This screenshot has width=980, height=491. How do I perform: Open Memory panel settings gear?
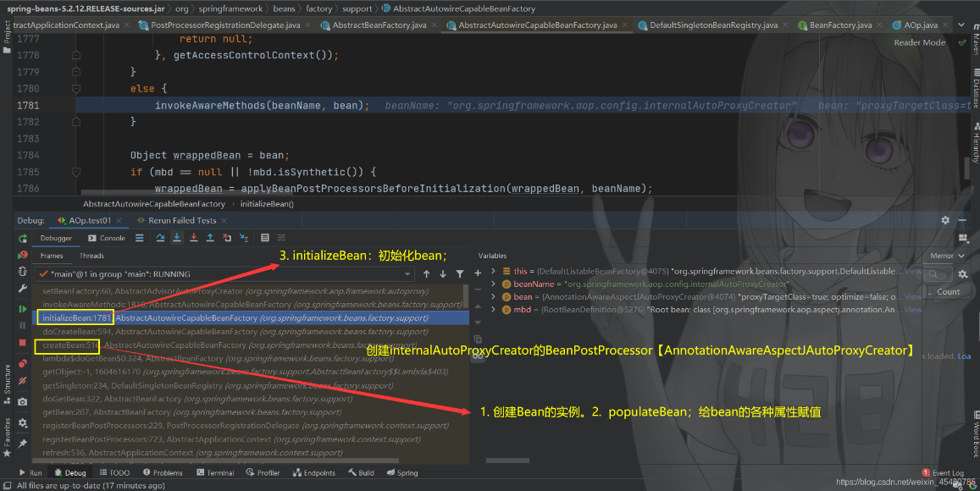point(963,274)
